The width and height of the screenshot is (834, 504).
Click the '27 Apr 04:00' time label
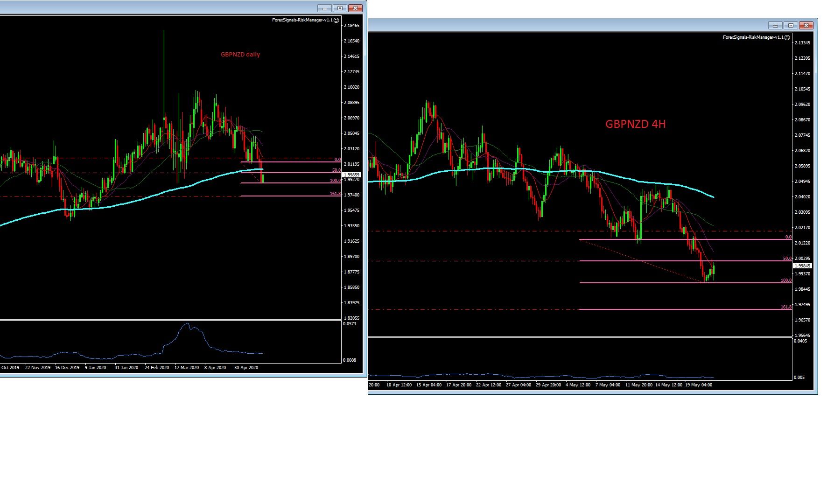519,385
